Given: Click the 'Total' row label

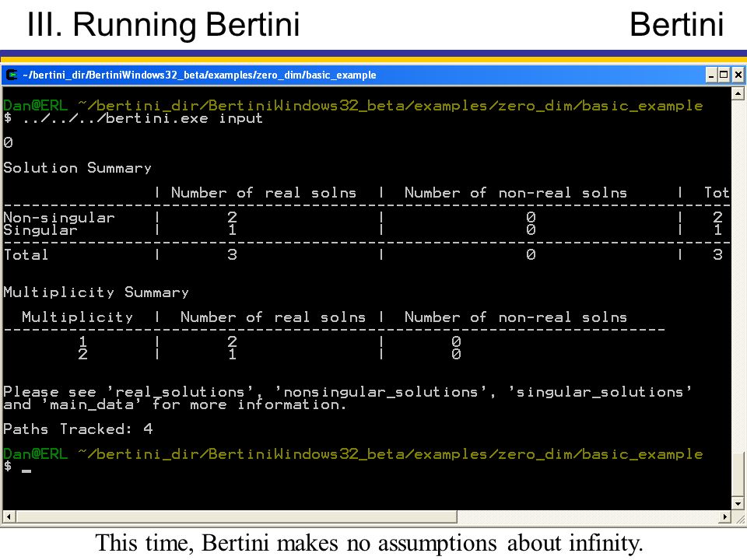Looking at the screenshot, I should pyautogui.click(x=26, y=255).
